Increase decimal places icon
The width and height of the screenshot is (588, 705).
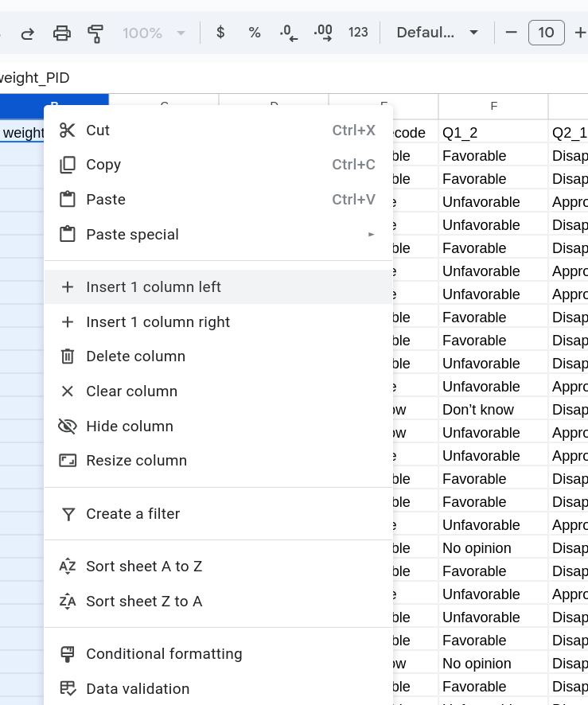(323, 33)
